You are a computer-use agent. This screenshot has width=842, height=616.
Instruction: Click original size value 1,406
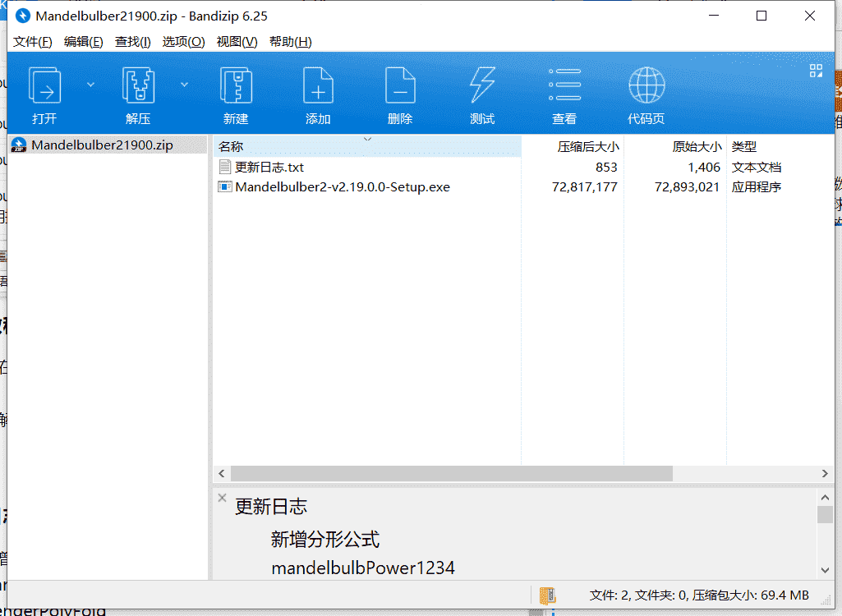pyautogui.click(x=704, y=168)
